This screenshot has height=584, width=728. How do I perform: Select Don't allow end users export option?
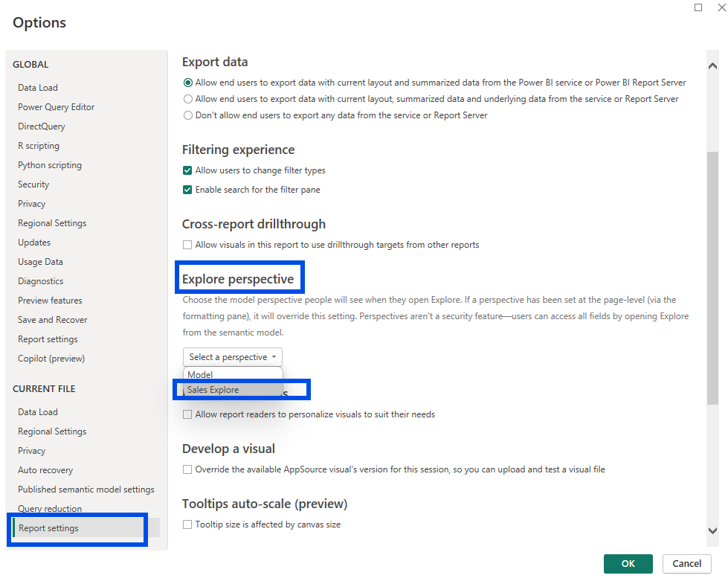pos(187,115)
